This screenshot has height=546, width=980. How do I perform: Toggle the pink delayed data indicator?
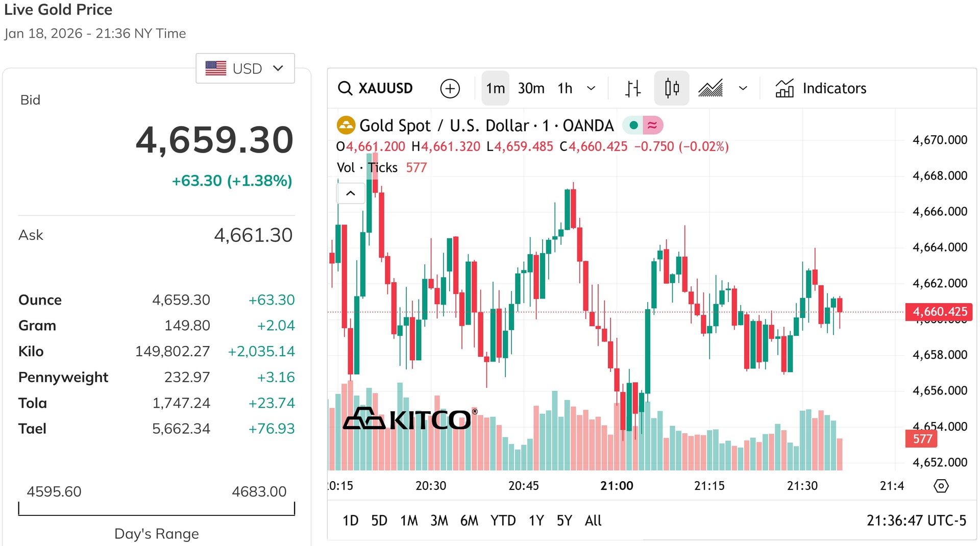(x=652, y=125)
